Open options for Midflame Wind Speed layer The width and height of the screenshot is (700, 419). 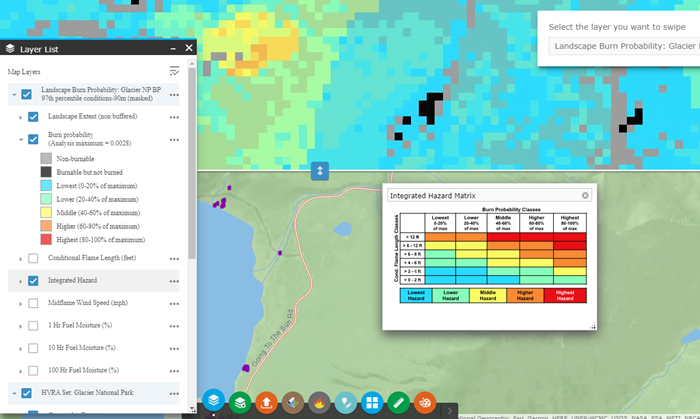pyautogui.click(x=174, y=303)
